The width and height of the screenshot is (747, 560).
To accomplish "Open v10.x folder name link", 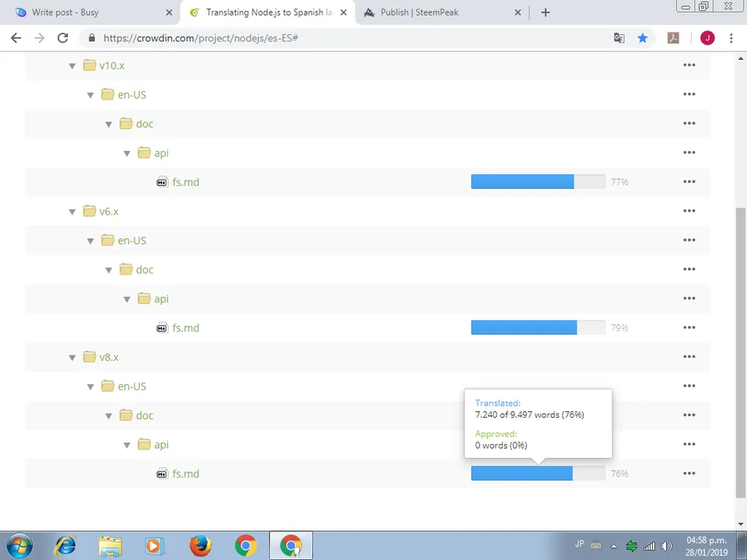I will click(x=112, y=65).
